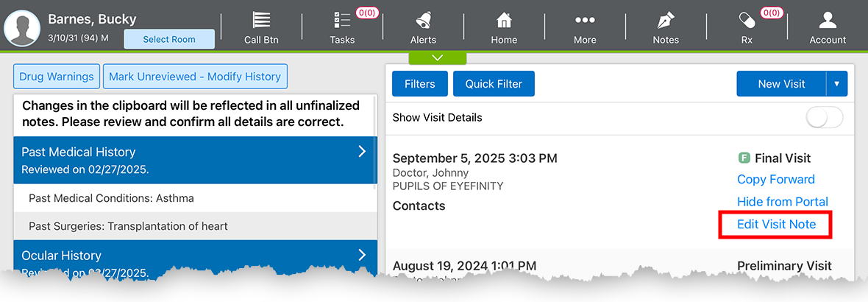The height and width of the screenshot is (302, 868).
Task: Click the Copy Forward link
Action: pyautogui.click(x=776, y=180)
